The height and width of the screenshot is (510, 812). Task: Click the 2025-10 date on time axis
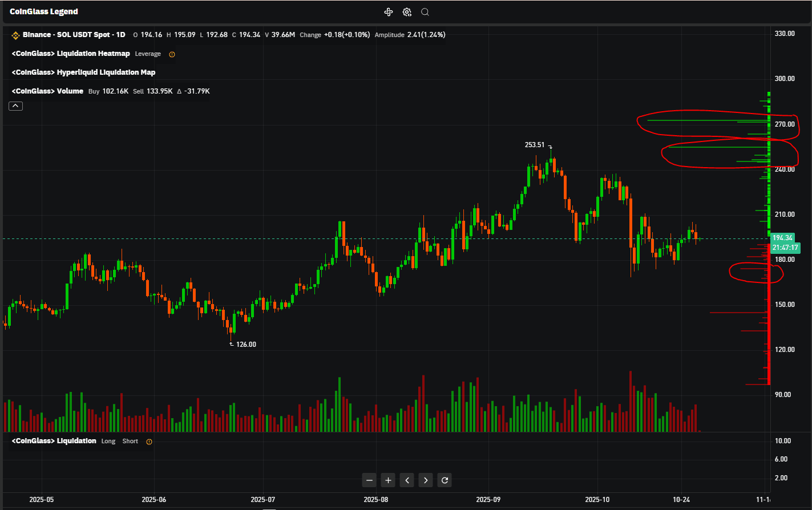point(597,500)
